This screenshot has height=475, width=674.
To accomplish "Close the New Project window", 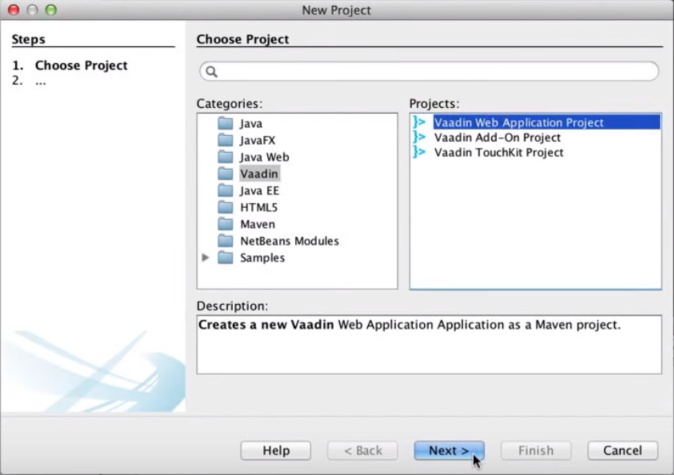I will [x=14, y=9].
